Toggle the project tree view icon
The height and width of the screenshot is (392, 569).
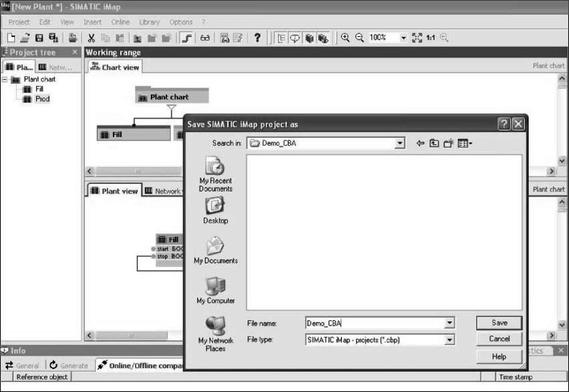(281, 38)
